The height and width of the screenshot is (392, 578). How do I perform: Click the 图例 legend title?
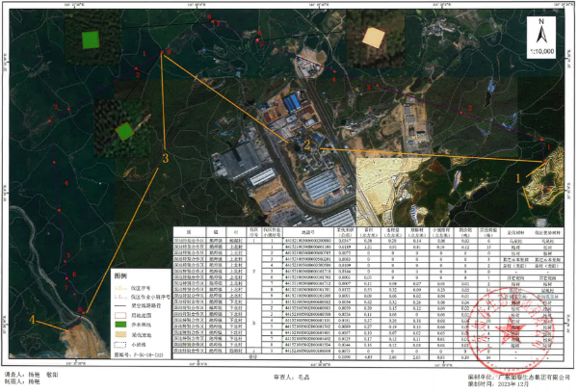pos(120,275)
